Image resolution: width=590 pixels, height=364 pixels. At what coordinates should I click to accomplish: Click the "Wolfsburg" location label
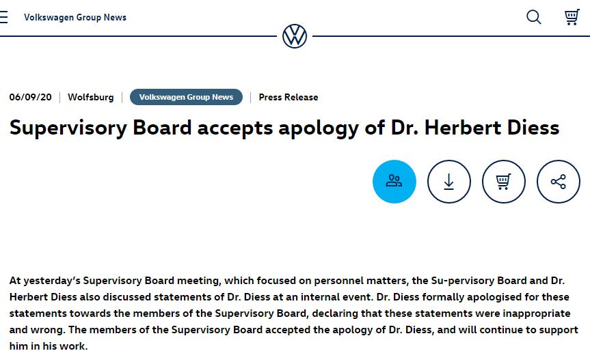pos(91,97)
